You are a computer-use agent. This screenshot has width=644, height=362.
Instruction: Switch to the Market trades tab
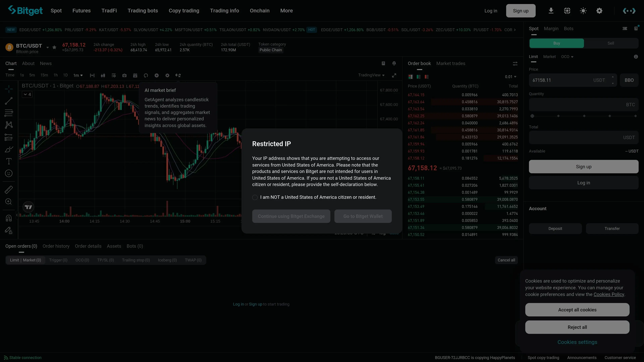450,63
